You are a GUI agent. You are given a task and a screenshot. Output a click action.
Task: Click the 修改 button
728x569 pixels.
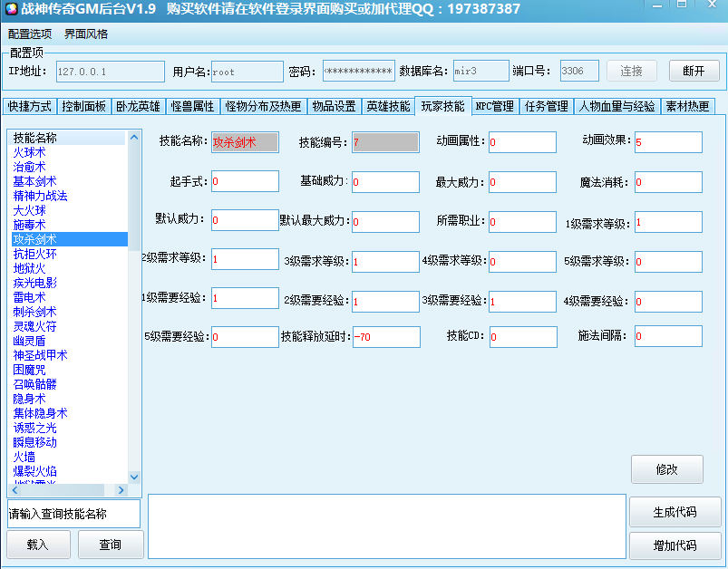666,469
